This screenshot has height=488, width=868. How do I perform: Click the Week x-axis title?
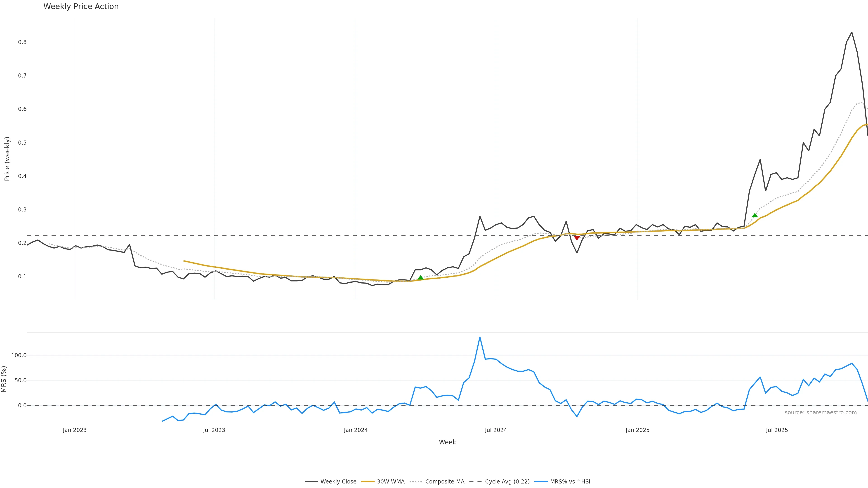pyautogui.click(x=447, y=442)
